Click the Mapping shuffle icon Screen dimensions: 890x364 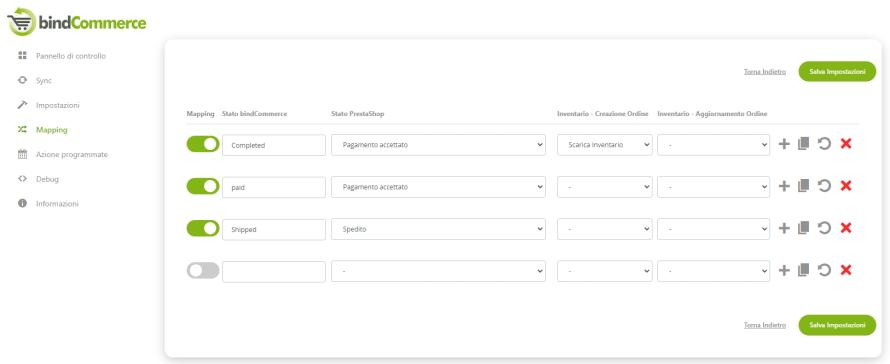click(22, 129)
